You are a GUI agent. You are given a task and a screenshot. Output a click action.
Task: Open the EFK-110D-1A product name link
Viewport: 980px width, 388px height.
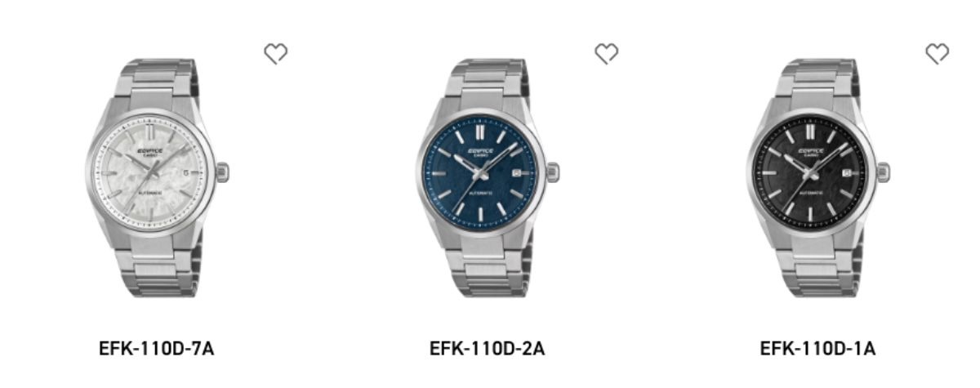[817, 349]
